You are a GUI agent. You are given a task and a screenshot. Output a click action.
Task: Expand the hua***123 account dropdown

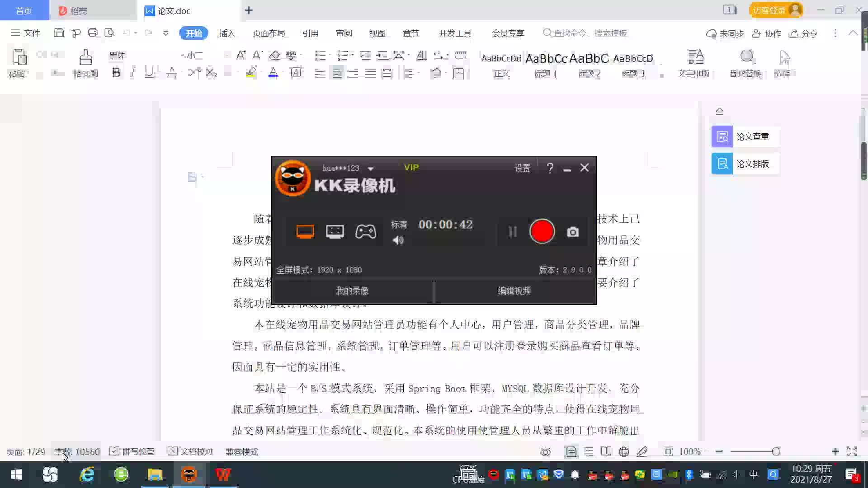pyautogui.click(x=371, y=169)
